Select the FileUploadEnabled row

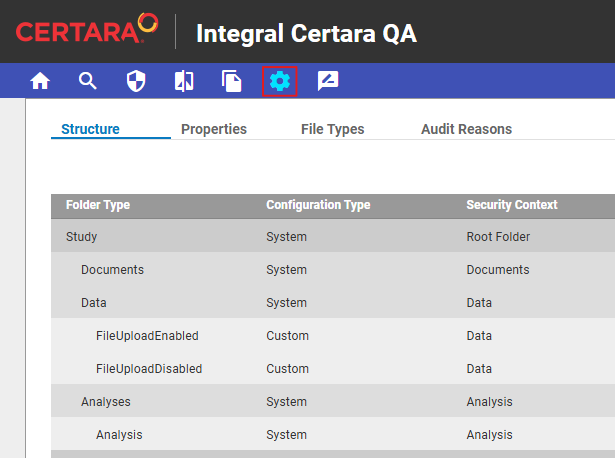(x=333, y=335)
